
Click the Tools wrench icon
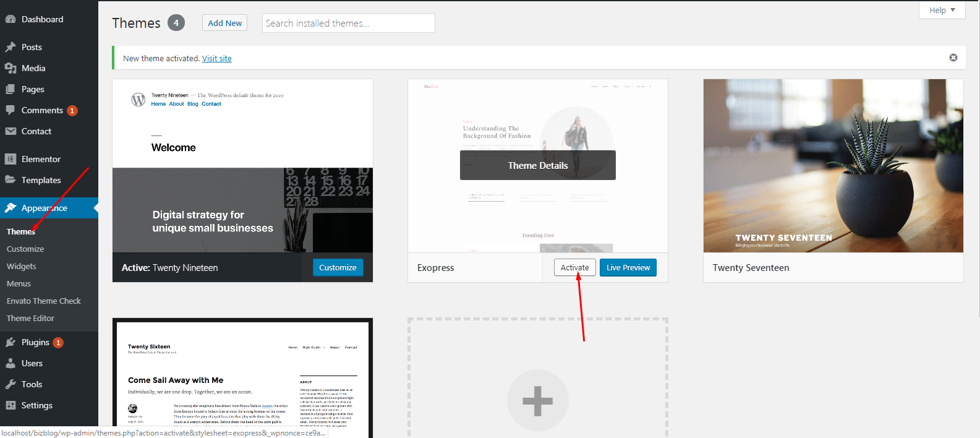tap(11, 384)
